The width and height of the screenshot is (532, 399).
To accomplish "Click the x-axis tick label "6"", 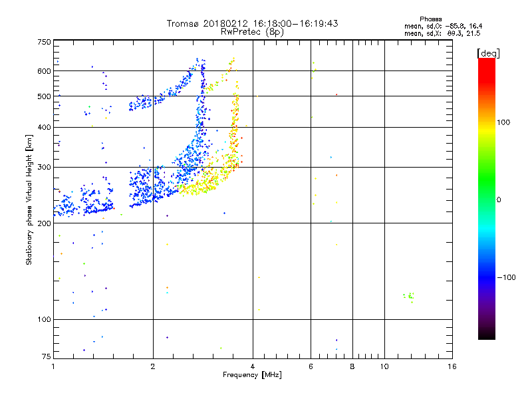I will (x=311, y=366).
